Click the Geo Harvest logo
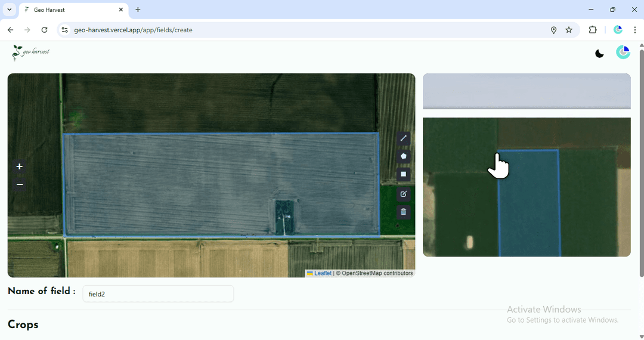The width and height of the screenshot is (644, 340). pyautogui.click(x=31, y=52)
